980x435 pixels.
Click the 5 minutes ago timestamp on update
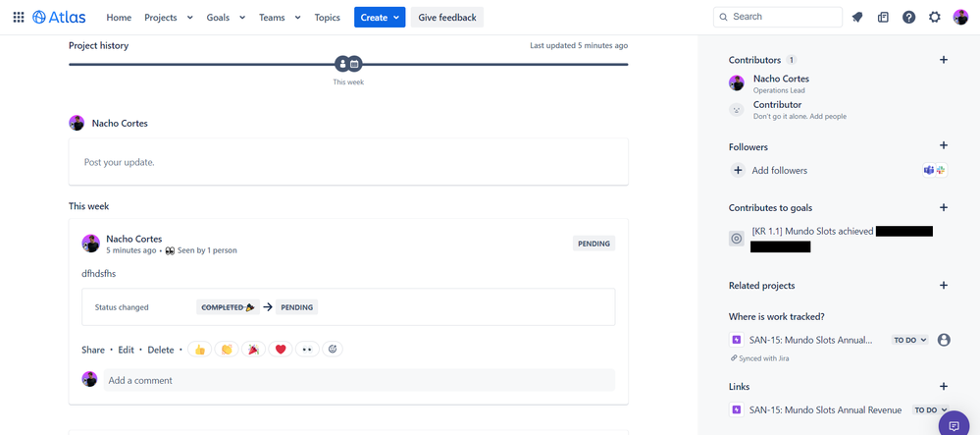(131, 250)
